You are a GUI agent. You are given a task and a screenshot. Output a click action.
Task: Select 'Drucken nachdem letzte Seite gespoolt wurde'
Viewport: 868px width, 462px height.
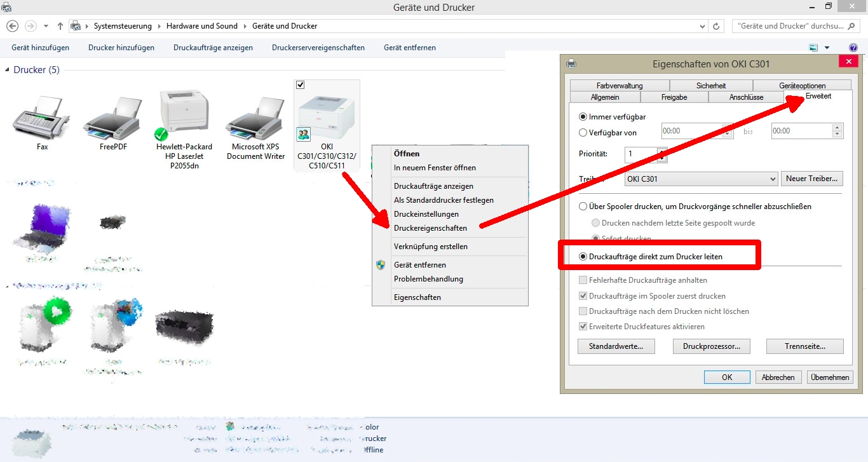pyautogui.click(x=595, y=223)
